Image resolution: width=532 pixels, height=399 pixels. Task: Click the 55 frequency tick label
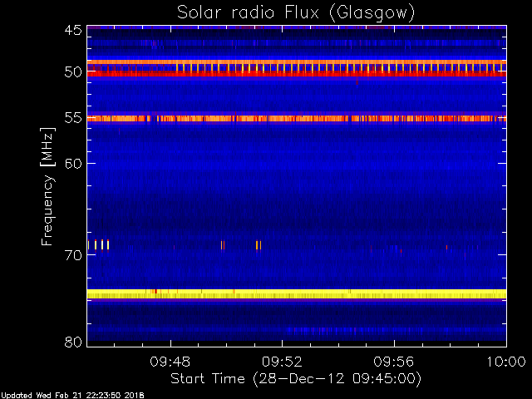(x=73, y=118)
